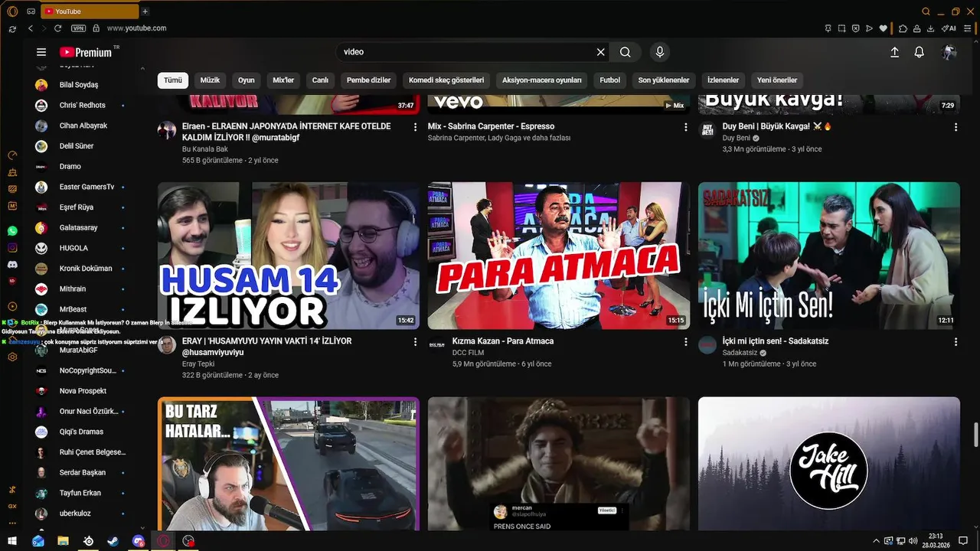Open the Easy Setup sliders icon
The height and width of the screenshot is (551, 980).
(x=969, y=28)
